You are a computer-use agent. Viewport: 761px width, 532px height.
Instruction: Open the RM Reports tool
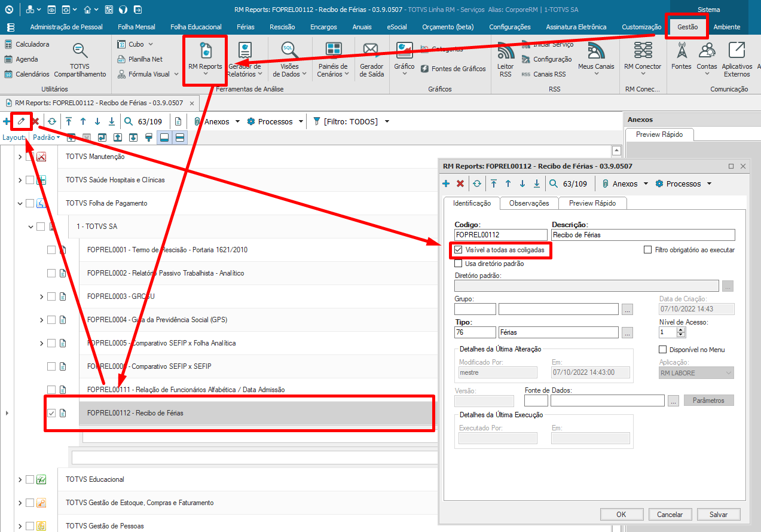click(x=205, y=58)
